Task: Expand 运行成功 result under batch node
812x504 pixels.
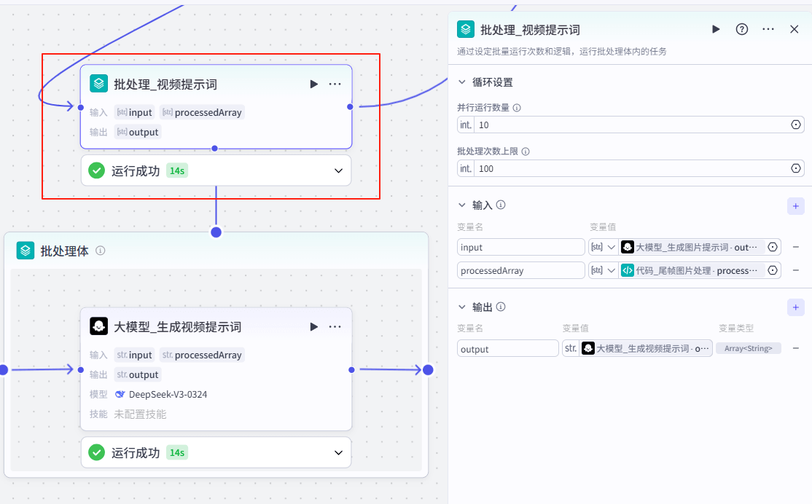Action: 338,171
